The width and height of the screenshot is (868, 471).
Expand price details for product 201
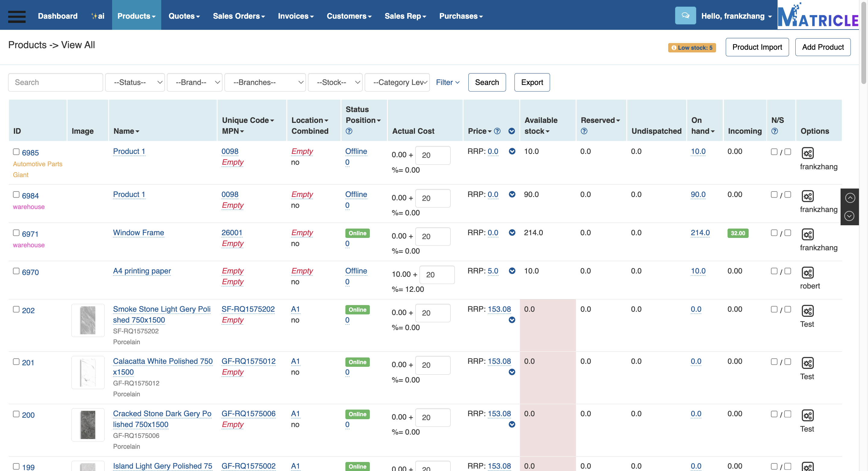click(x=512, y=372)
